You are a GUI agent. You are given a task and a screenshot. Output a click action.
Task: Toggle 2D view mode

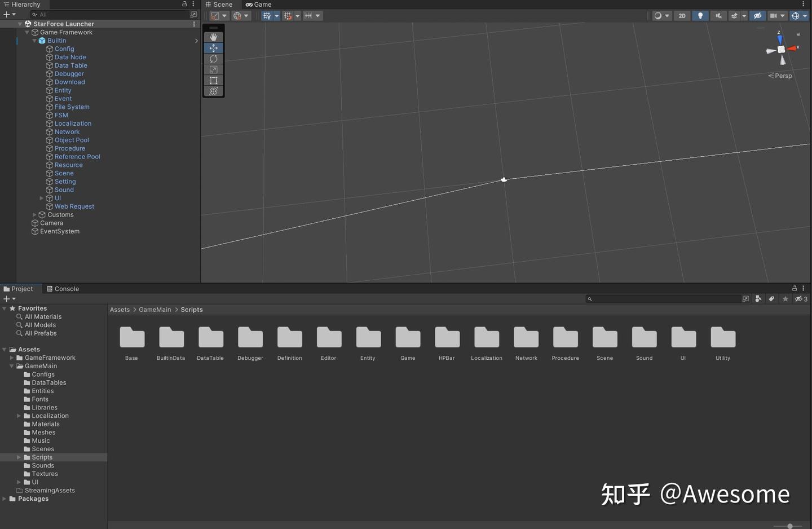pyautogui.click(x=682, y=15)
